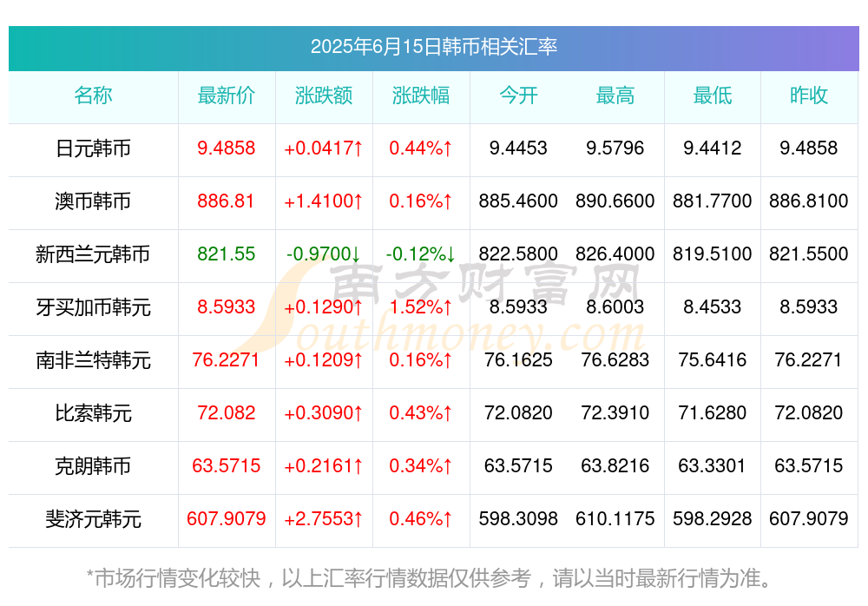The height and width of the screenshot is (606, 868).
Task: Select the percentage -0.12%↓
Action: [x=421, y=254]
